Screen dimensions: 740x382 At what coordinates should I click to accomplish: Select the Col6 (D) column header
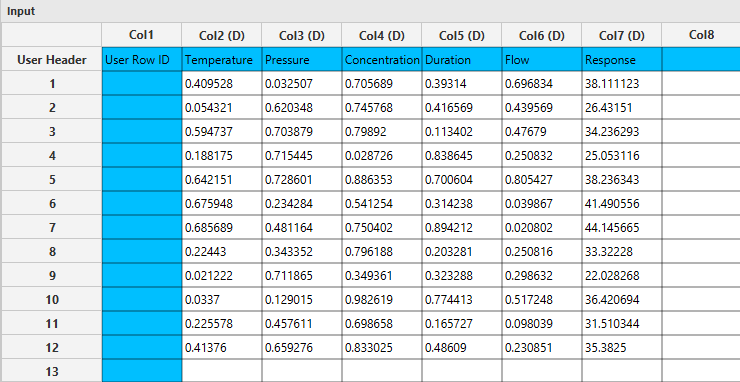coord(542,35)
